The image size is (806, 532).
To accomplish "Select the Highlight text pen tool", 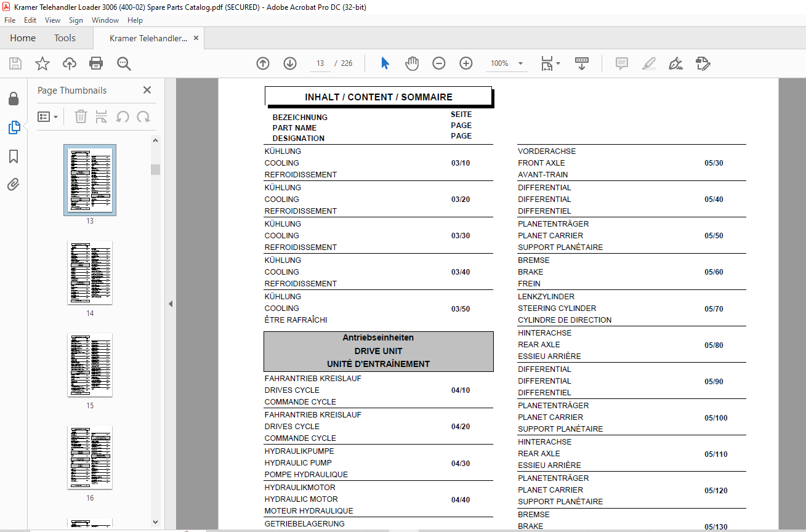I will tap(649, 63).
